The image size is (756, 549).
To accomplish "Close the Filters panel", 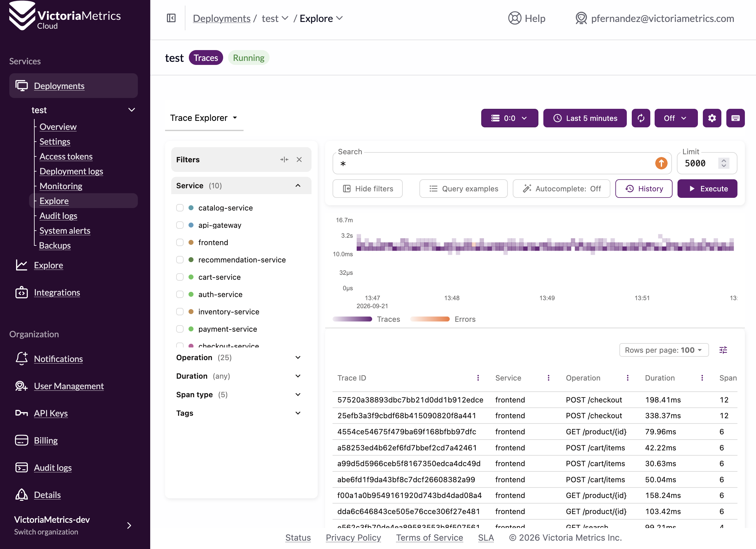I will [x=299, y=160].
